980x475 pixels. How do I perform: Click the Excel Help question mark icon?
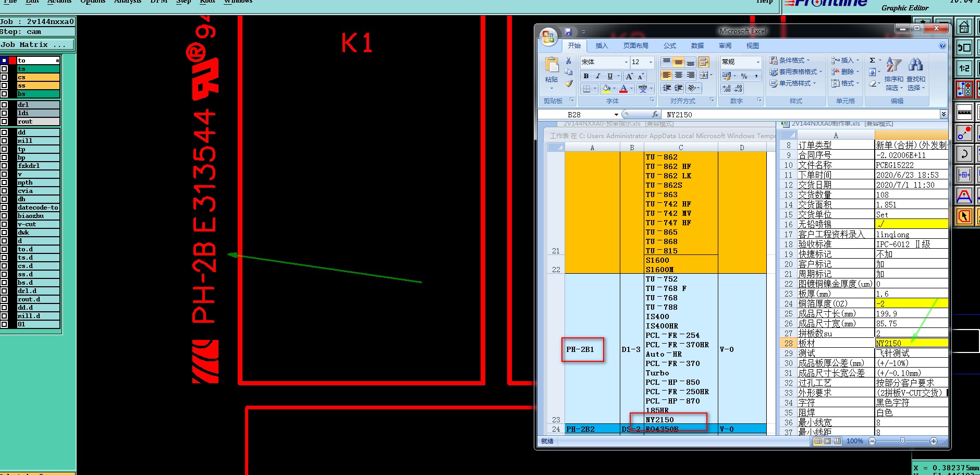tap(942, 46)
